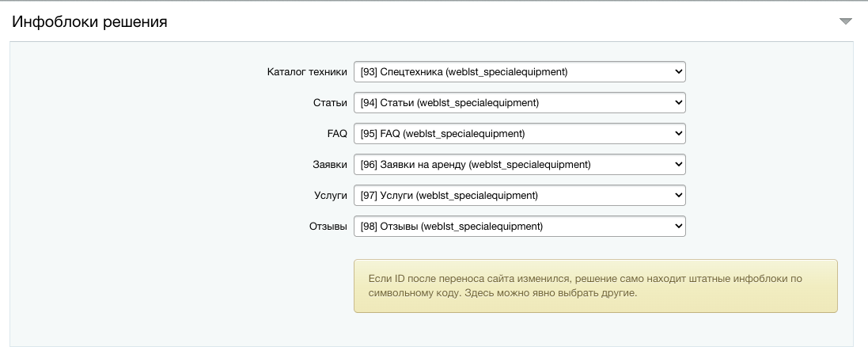The height and width of the screenshot is (347, 868).
Task: Open the Каталог техники dropdown
Action: point(520,71)
